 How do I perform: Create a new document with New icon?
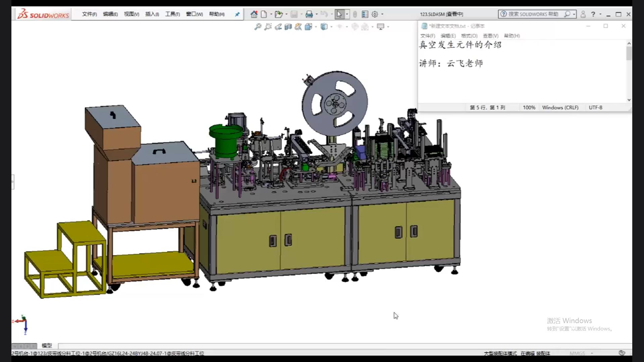coord(264,14)
